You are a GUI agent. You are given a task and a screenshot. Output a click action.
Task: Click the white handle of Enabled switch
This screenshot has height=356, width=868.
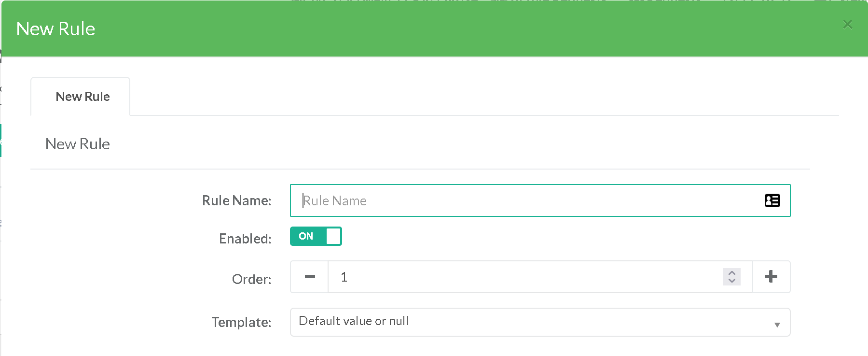[x=333, y=236]
